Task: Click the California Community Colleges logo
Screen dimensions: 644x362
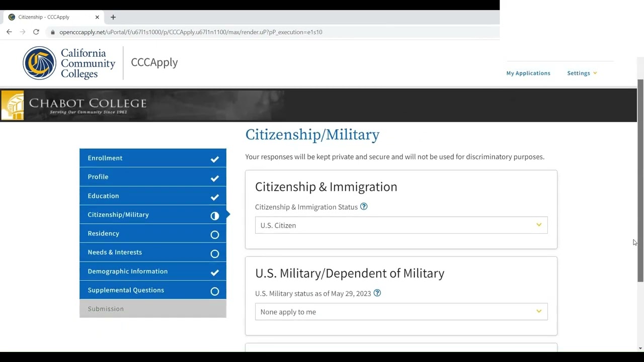Action: click(x=69, y=63)
